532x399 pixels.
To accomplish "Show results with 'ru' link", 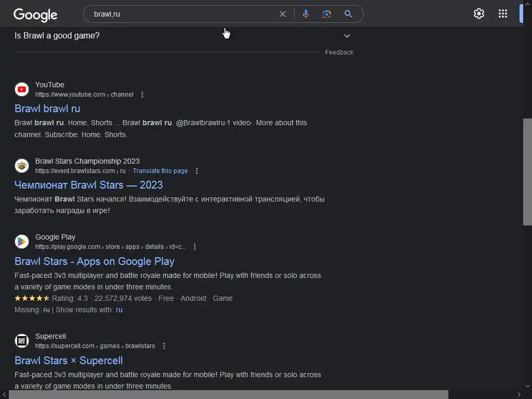I will [x=119, y=310].
